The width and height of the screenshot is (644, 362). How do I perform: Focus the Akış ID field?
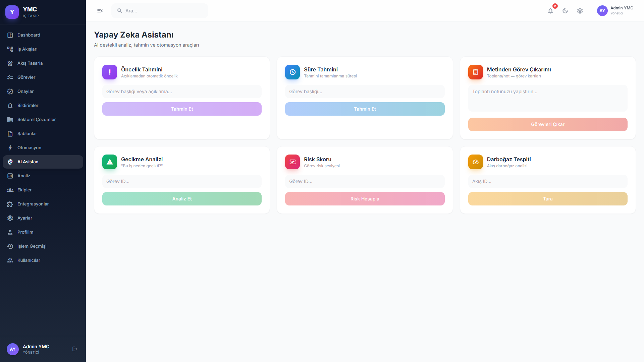click(x=548, y=181)
